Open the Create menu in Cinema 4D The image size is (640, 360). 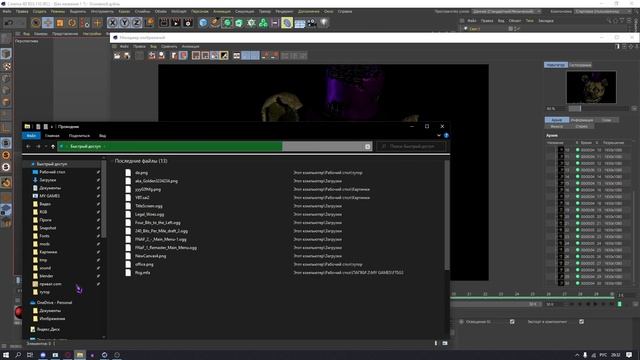[40, 11]
